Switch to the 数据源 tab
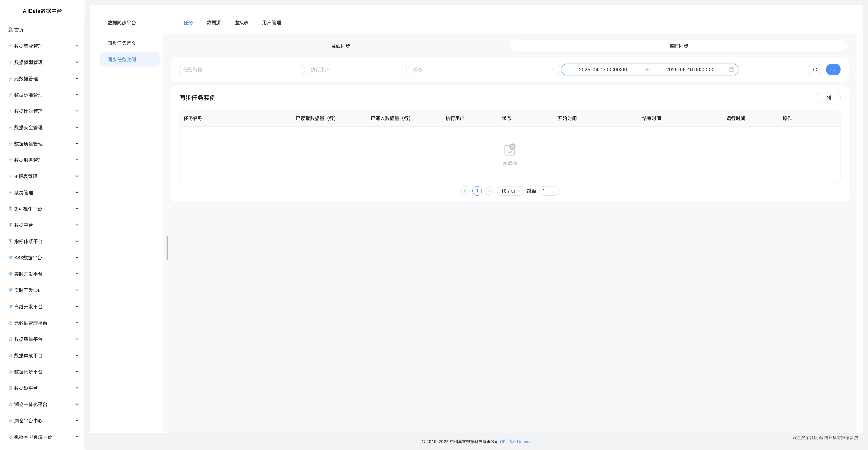The height and width of the screenshot is (450, 868). 214,23
